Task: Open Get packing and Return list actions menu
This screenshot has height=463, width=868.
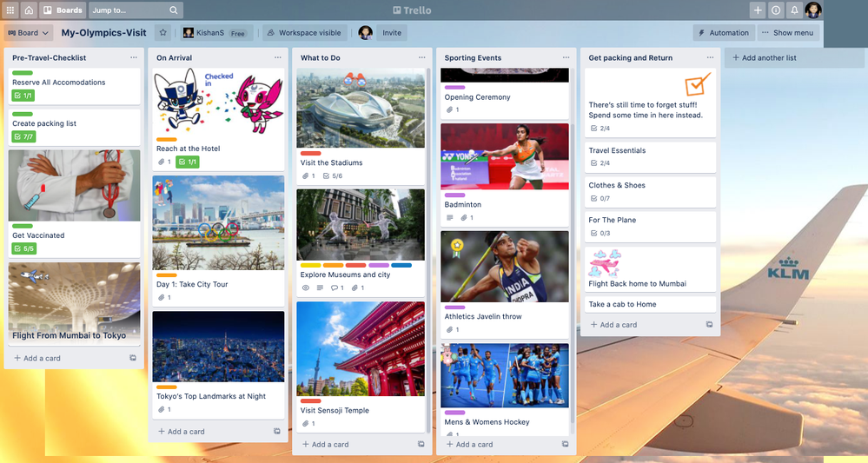Action: (710, 57)
